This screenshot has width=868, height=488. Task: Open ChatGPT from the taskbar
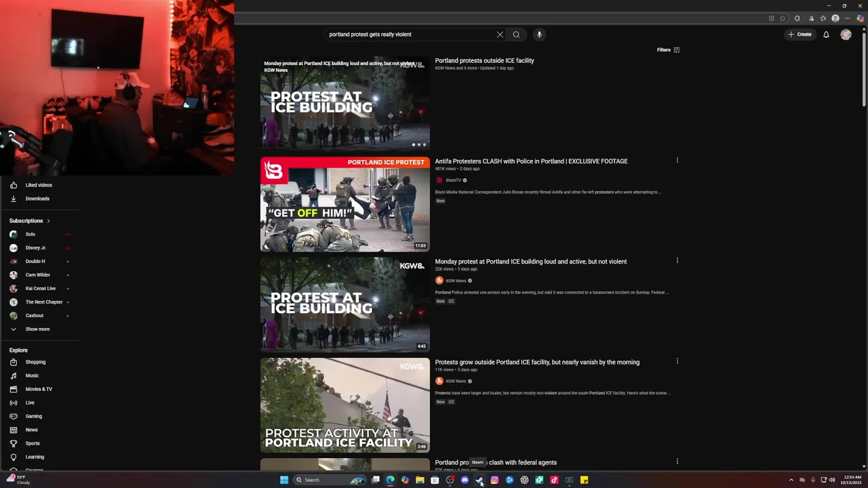click(524, 480)
